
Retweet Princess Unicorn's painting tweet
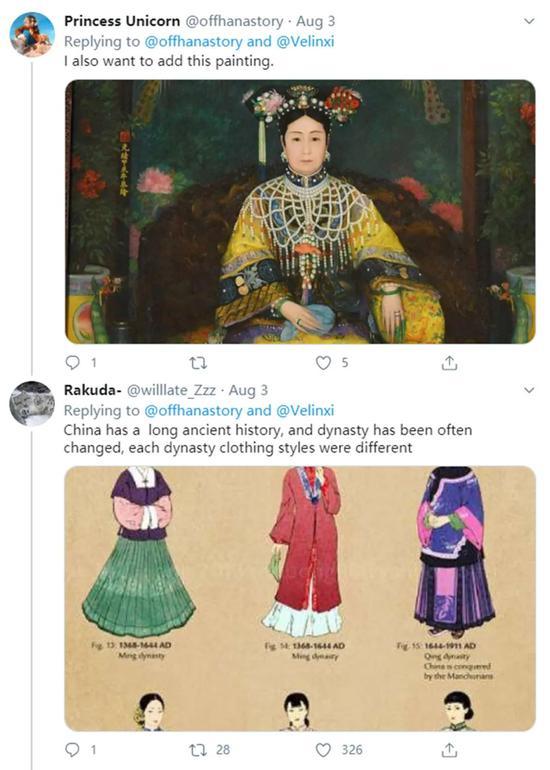pos(198,363)
